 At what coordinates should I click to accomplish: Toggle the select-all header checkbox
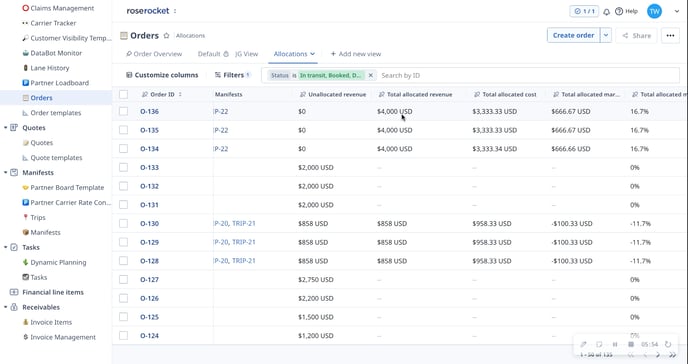(123, 94)
